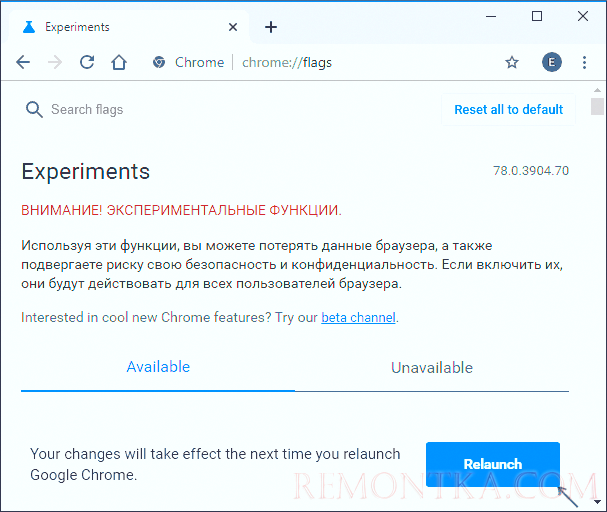Viewport: 607px width, 512px height.
Task: Click the scrollbar up arrow
Action: coord(597,90)
